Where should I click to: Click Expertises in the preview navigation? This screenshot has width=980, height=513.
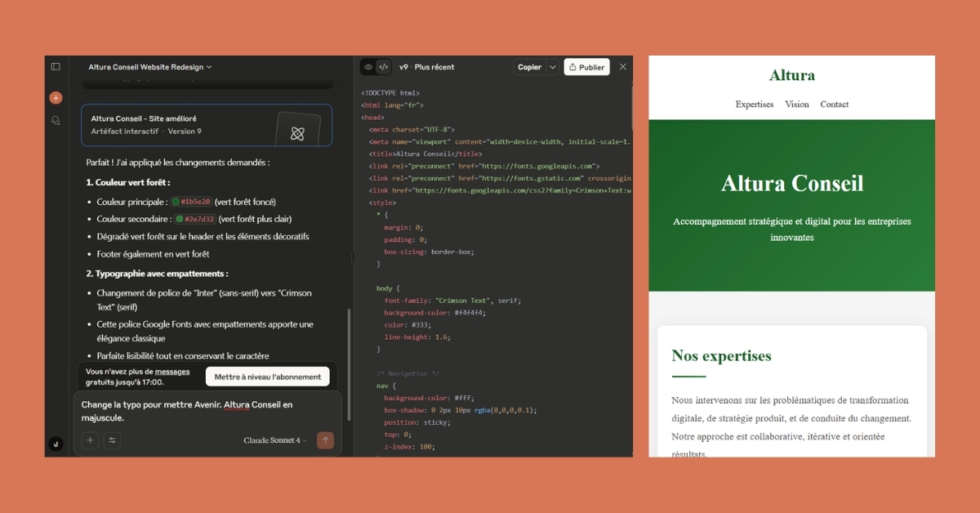(x=754, y=105)
